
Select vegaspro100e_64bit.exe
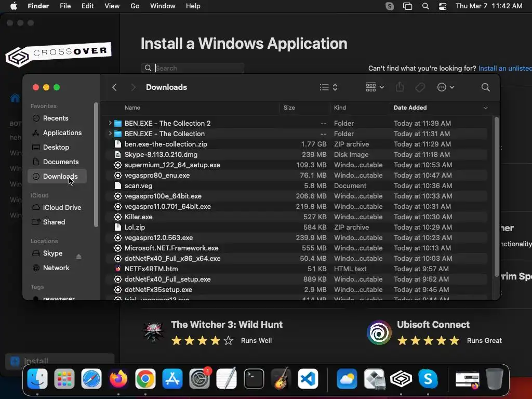click(297, 196)
